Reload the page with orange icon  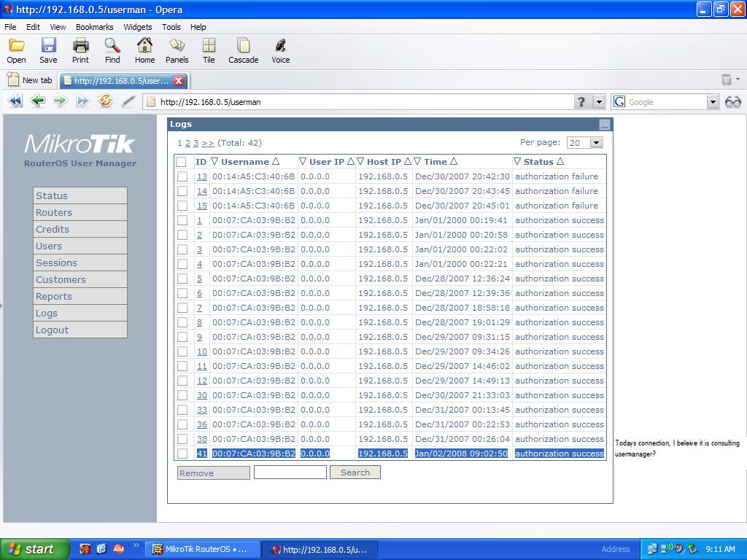(x=105, y=101)
